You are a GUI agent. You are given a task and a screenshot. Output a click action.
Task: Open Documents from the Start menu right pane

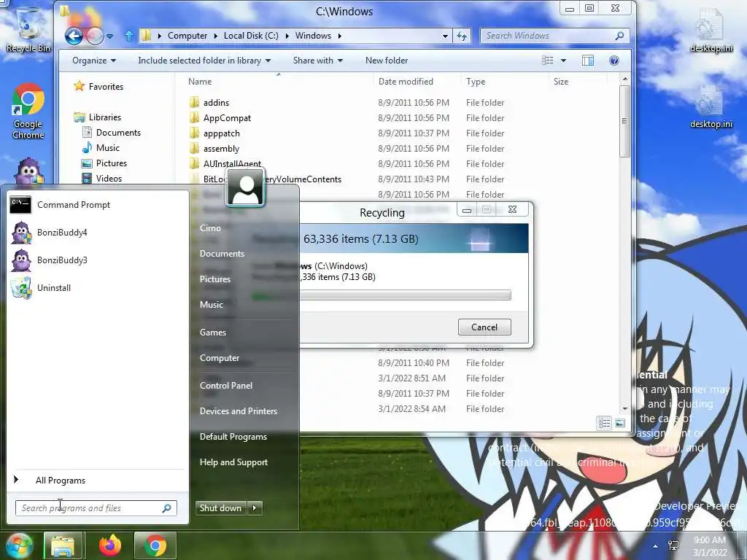click(222, 254)
